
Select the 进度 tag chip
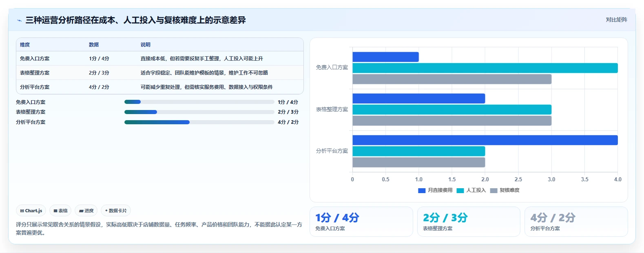86,211
